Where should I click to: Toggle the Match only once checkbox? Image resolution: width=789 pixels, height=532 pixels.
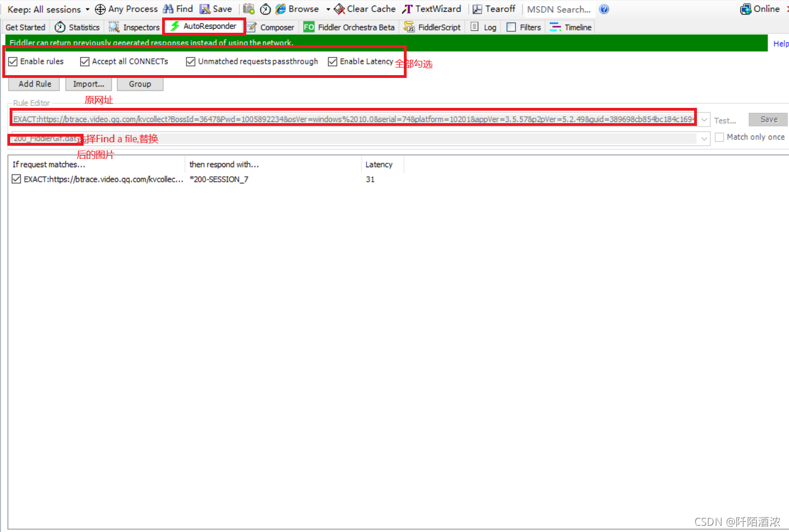(720, 137)
